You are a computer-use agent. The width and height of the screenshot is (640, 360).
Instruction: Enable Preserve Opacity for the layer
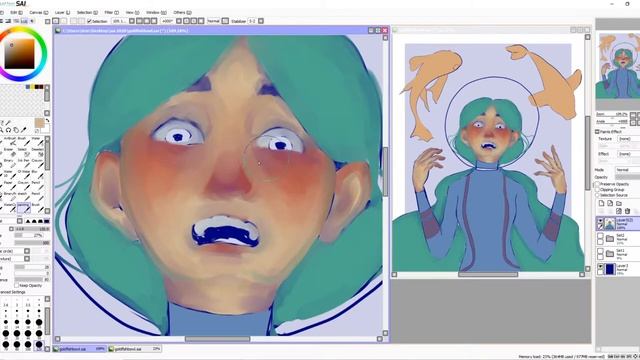tap(597, 184)
